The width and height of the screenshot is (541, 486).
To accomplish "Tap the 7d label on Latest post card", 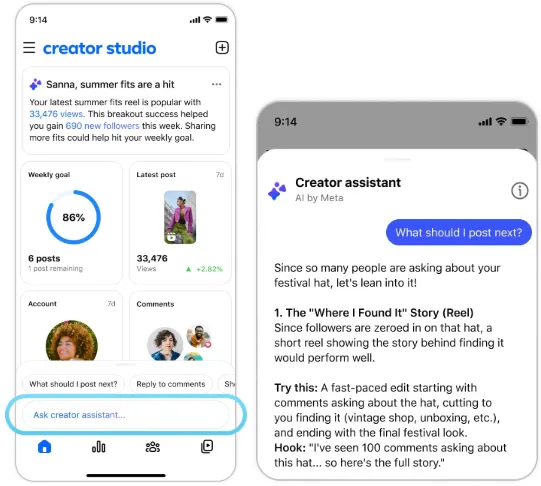I will point(220,175).
